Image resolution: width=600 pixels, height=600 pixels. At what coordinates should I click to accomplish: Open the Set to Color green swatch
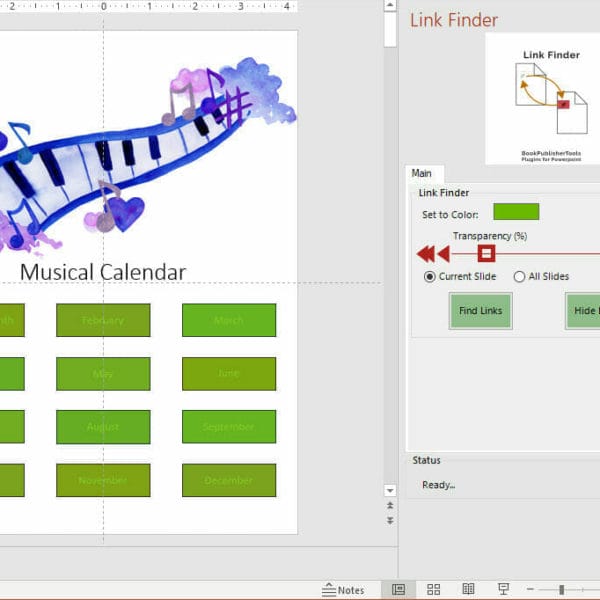click(516, 212)
